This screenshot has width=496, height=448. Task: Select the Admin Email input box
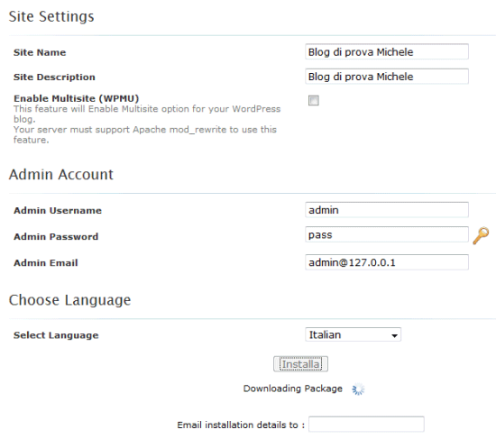click(x=387, y=262)
